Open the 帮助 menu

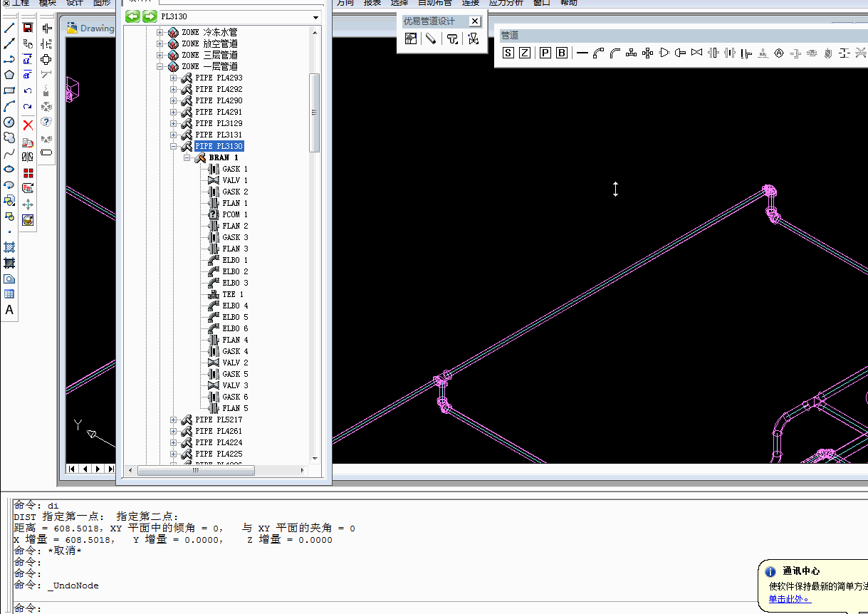[x=569, y=3]
